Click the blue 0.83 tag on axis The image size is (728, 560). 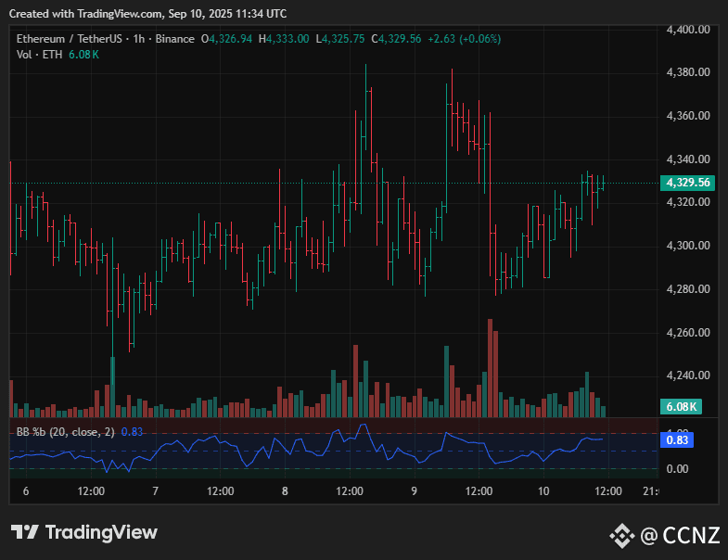[677, 440]
